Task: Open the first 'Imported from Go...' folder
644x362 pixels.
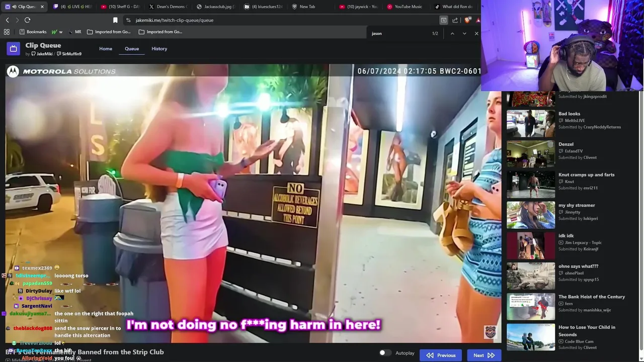Action: point(109,32)
